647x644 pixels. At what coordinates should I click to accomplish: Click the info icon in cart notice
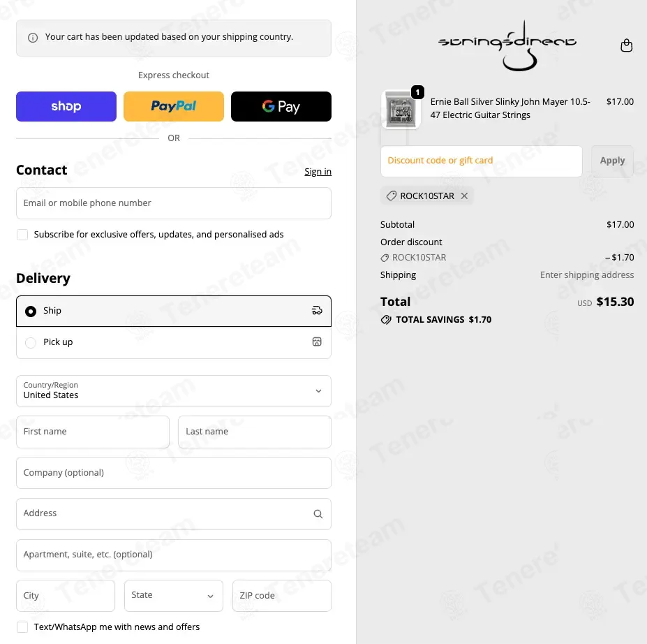(x=33, y=38)
